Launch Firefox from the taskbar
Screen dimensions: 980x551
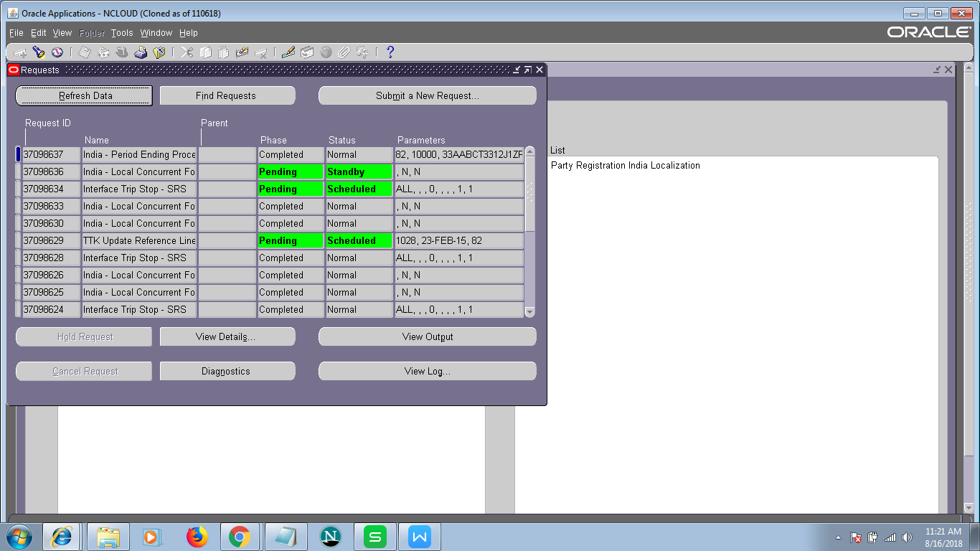point(196,537)
